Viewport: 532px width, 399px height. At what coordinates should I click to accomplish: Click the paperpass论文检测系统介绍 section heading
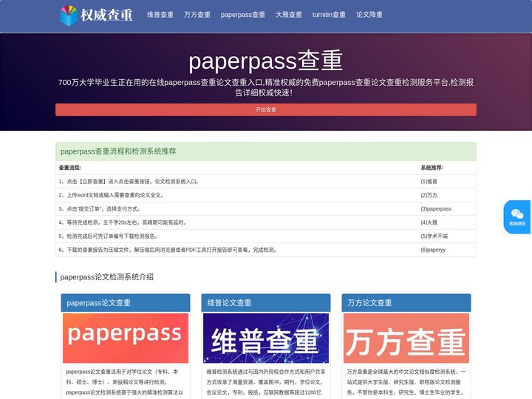pyautogui.click(x=107, y=277)
